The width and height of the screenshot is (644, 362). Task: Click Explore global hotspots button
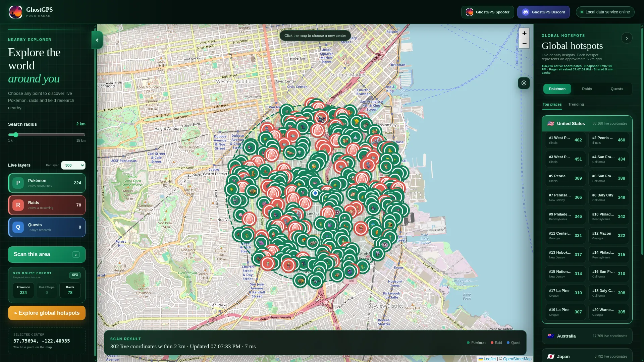click(x=47, y=313)
